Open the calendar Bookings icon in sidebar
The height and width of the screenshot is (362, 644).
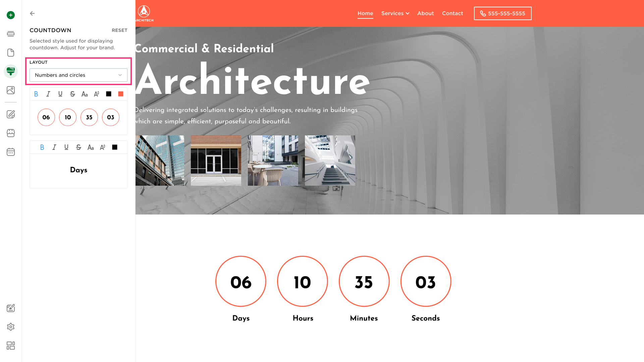pyautogui.click(x=11, y=152)
